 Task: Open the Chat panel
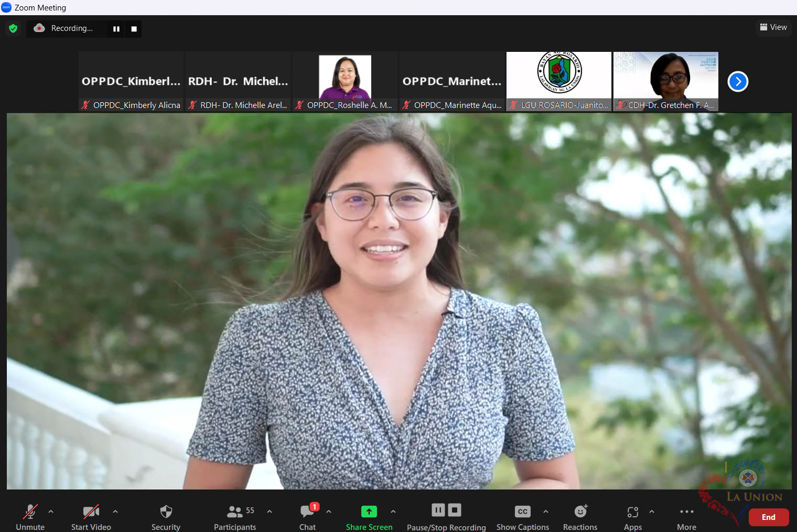[308, 517]
